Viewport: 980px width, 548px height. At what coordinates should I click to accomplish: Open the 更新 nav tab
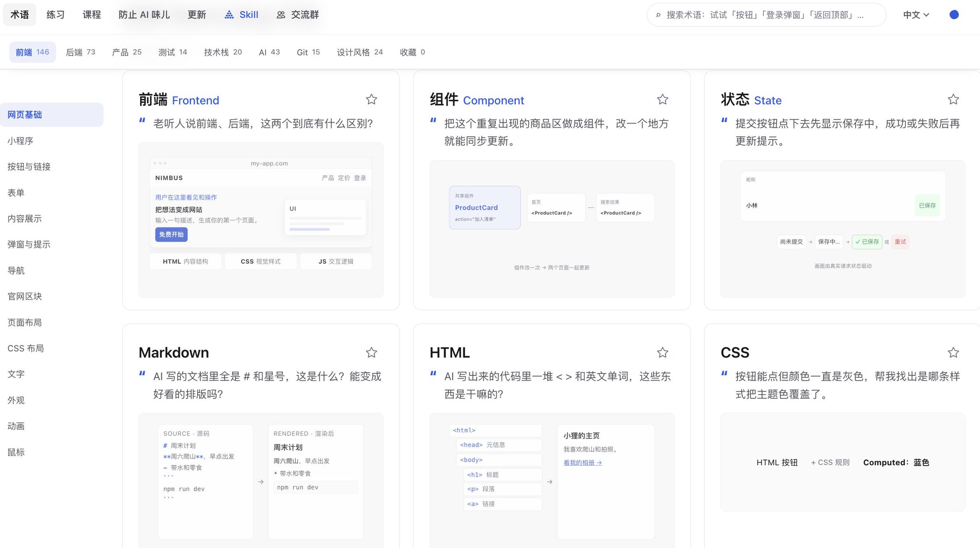pyautogui.click(x=197, y=15)
